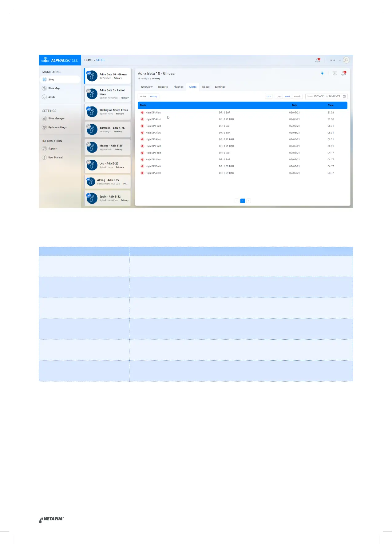Screen dimensions: 392x544
Task: Toggle the History alerts filter
Action: [x=154, y=96]
